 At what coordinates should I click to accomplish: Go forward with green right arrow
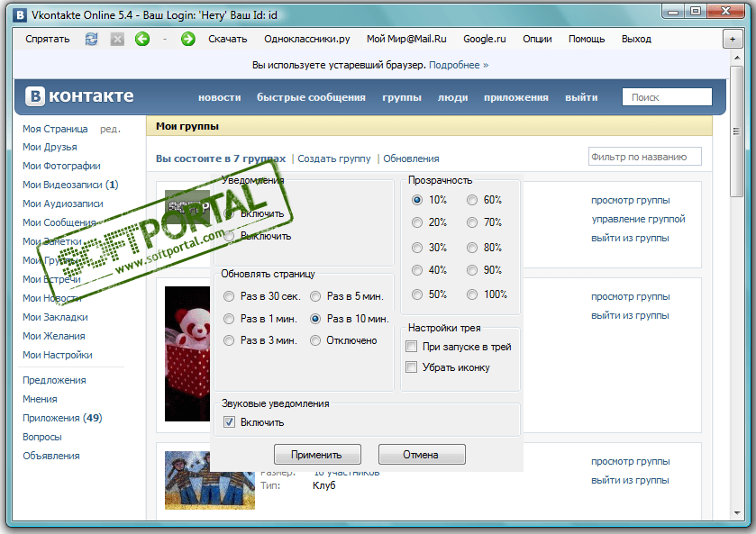pyautogui.click(x=188, y=39)
